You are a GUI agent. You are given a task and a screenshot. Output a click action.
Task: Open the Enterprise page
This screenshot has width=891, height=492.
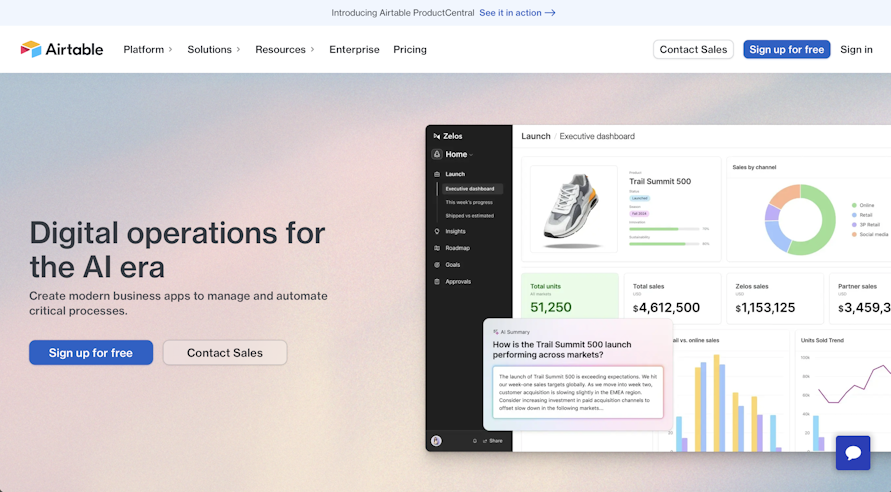click(354, 49)
